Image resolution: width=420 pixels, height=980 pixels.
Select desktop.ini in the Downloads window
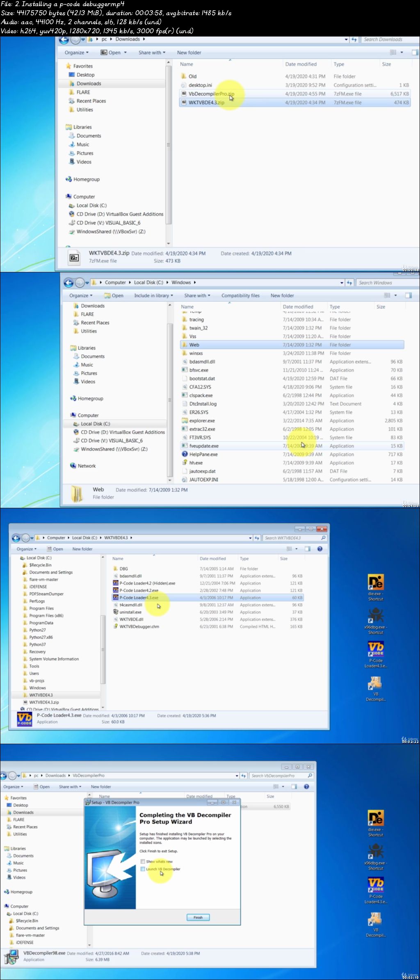click(200, 85)
